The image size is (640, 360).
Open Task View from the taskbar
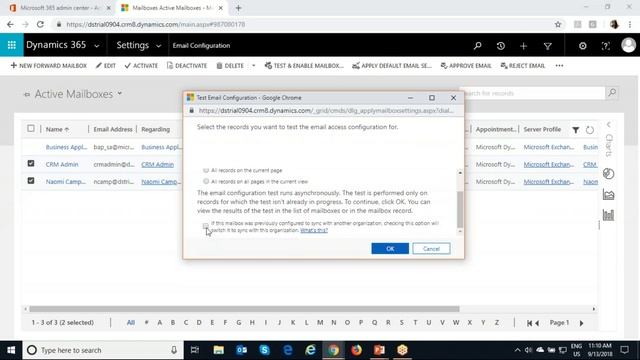pos(195,350)
